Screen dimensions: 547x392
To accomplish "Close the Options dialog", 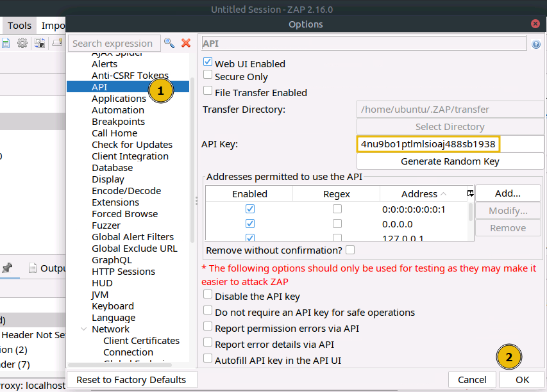I will pos(535,24).
